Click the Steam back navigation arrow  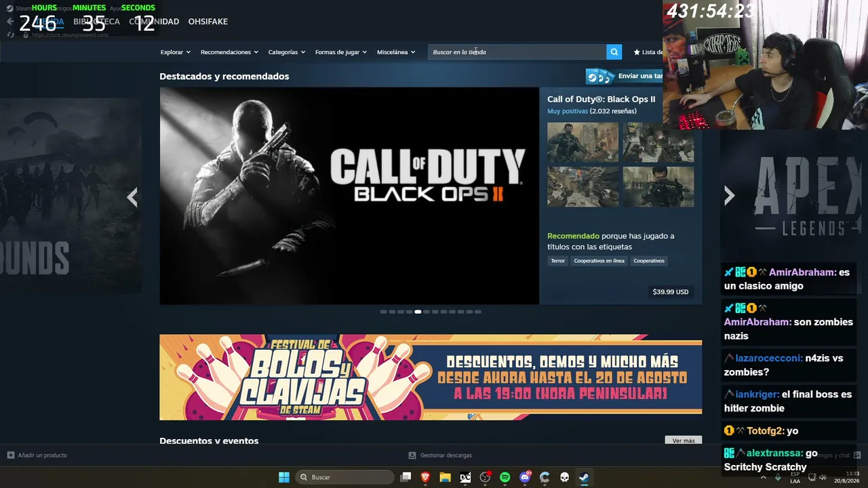(10, 22)
